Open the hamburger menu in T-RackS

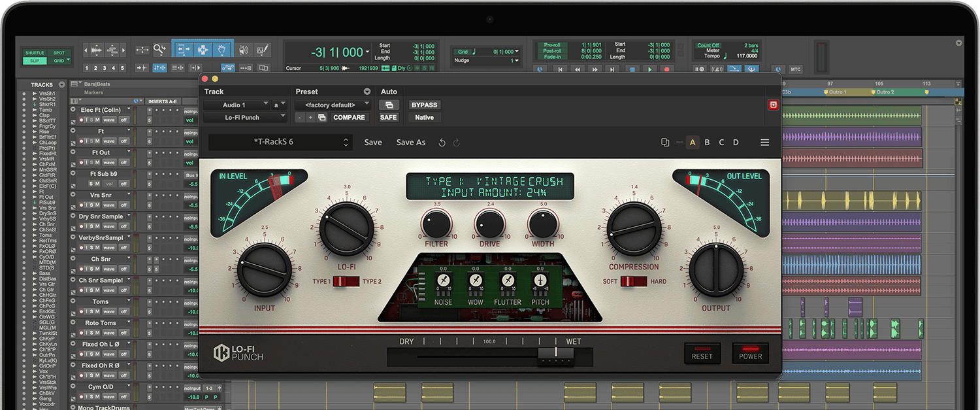(765, 142)
